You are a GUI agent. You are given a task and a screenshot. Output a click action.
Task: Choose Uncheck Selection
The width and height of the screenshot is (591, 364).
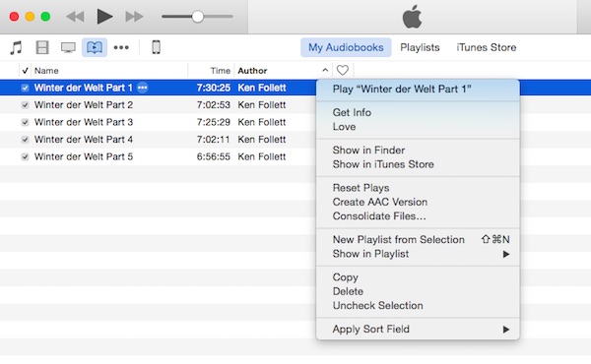(x=418, y=306)
